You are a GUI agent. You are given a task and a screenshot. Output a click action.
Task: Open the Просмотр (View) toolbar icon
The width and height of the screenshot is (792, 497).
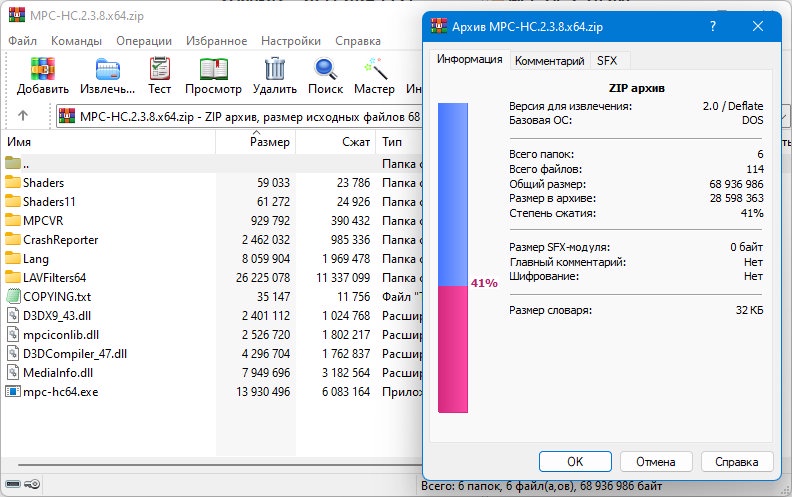[x=213, y=69]
